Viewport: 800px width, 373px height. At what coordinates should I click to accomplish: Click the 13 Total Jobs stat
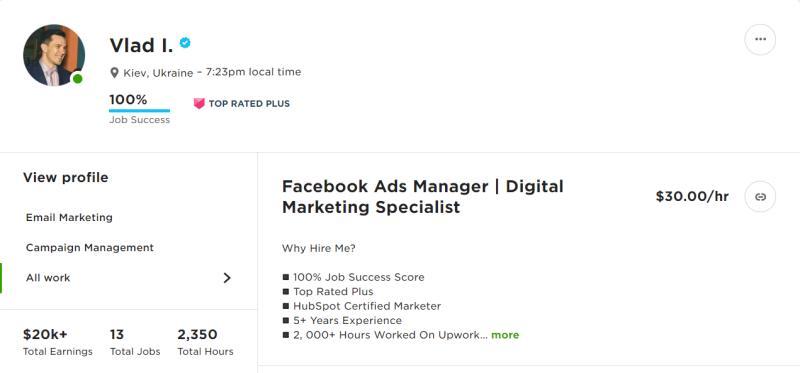point(135,342)
